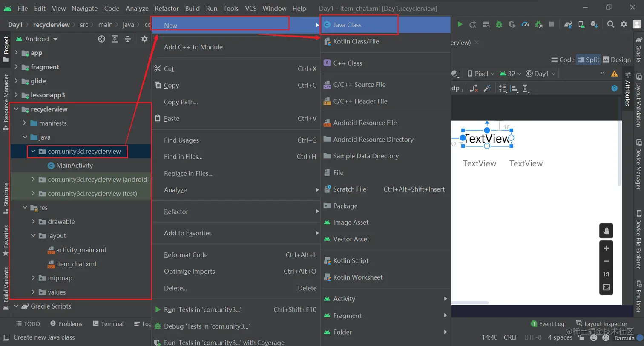Open the Android project view dropdown
This screenshot has height=346, width=644.
click(37, 39)
